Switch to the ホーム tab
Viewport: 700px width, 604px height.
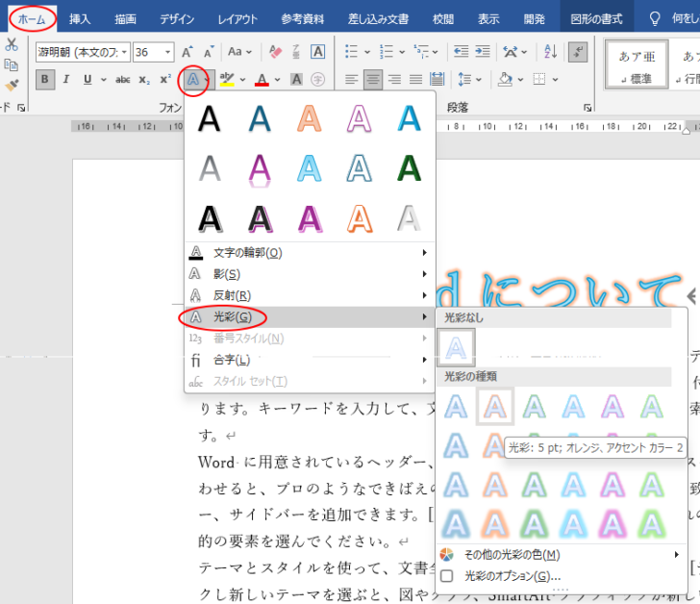pyautogui.click(x=32, y=19)
